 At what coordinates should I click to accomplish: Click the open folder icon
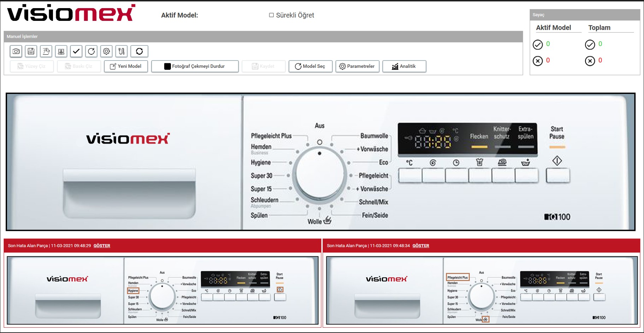coord(46,51)
